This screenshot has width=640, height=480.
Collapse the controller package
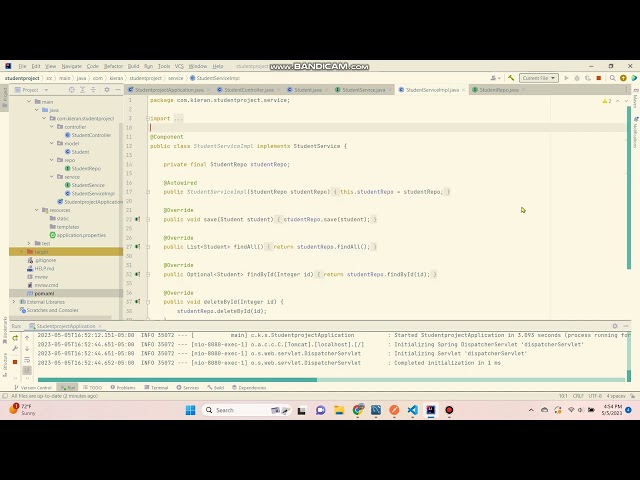coord(52,127)
